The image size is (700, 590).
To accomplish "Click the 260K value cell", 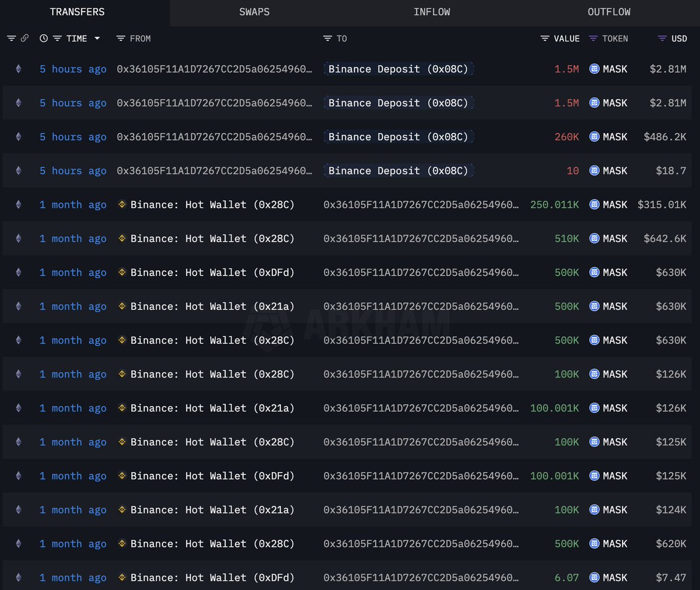I will tap(566, 137).
